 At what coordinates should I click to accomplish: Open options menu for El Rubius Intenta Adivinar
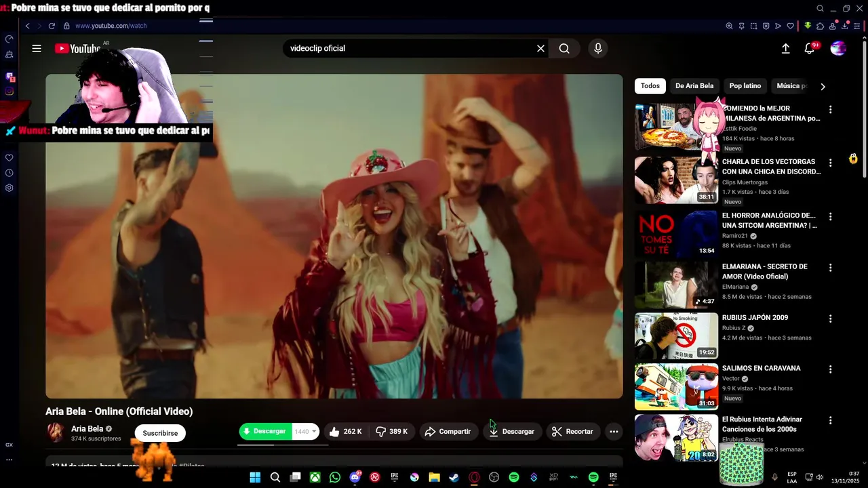tap(830, 420)
